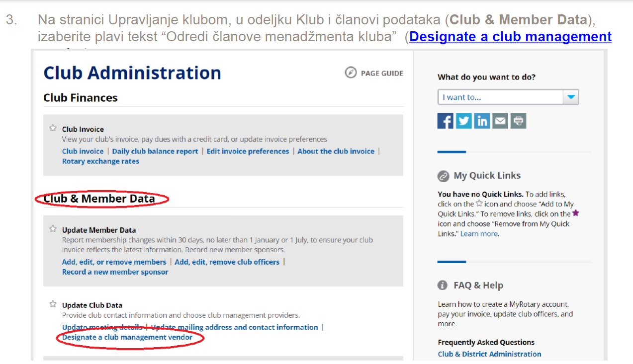Share page via LinkedIn icon

pos(482,121)
